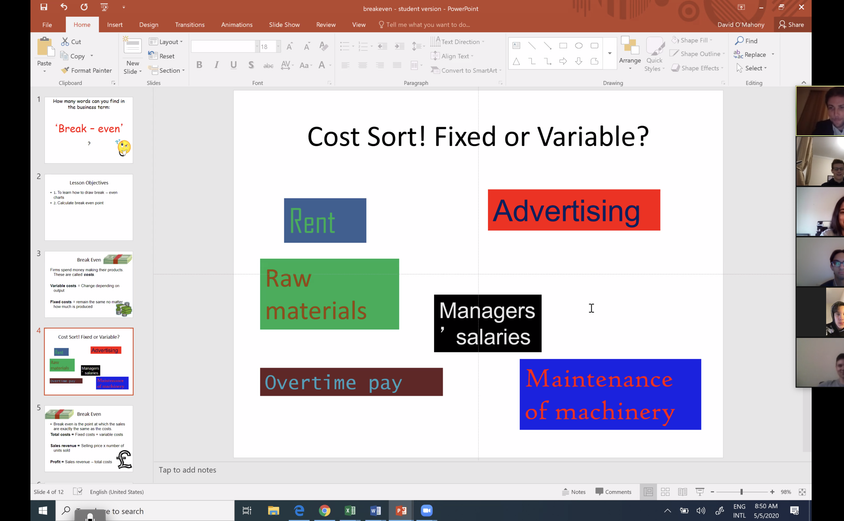The image size is (844, 521).
Task: Open Zoom app from the taskbar
Action: (x=427, y=511)
